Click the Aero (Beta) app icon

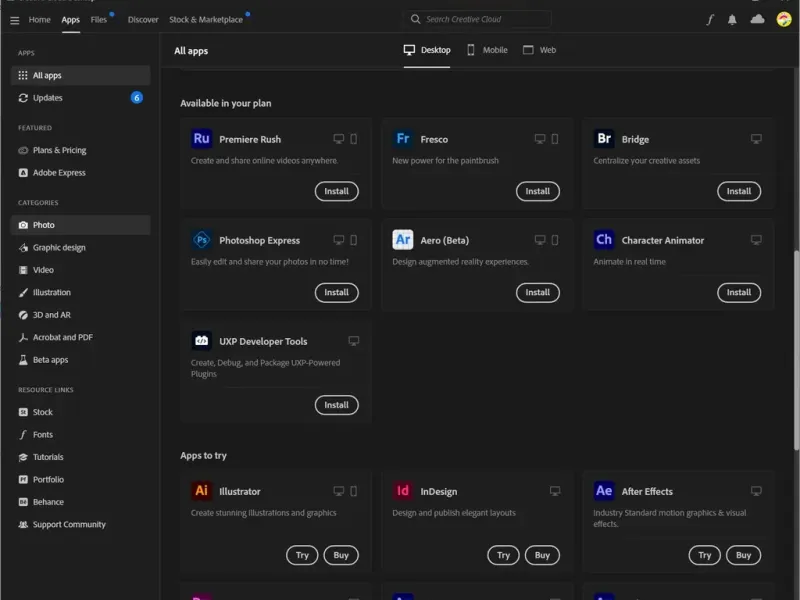pos(403,239)
